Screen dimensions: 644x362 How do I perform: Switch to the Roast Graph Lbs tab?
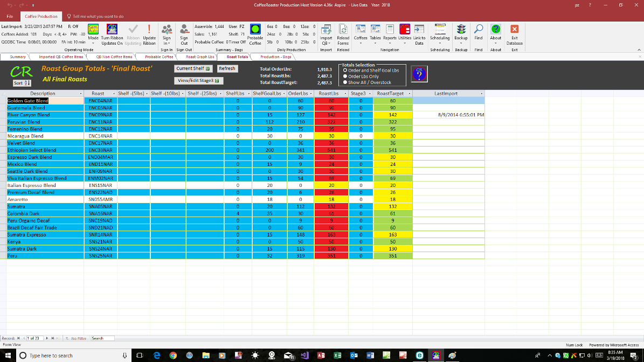pos(199,57)
